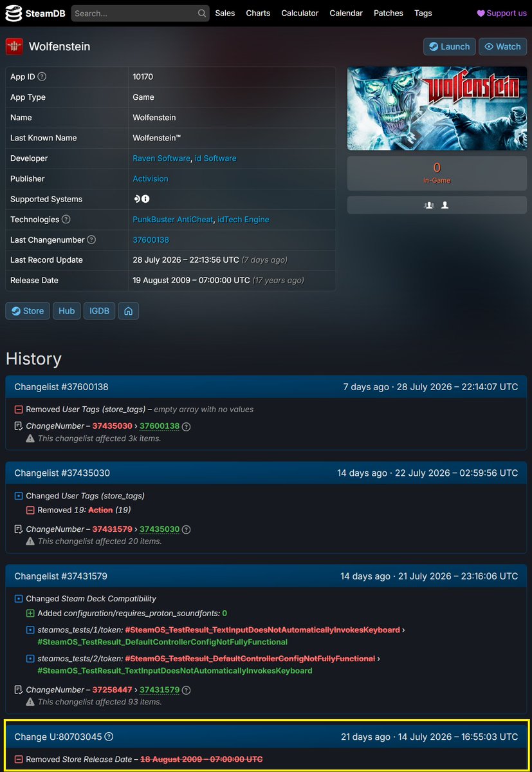The image size is (532, 772).
Task: Click the warning icon by 3k items
Action: [x=30, y=438]
